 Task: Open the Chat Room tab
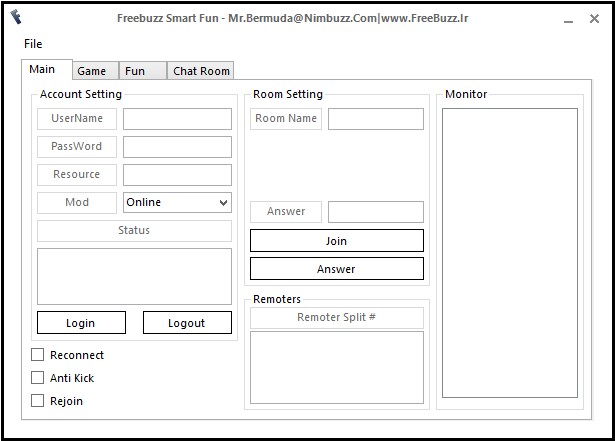(200, 71)
